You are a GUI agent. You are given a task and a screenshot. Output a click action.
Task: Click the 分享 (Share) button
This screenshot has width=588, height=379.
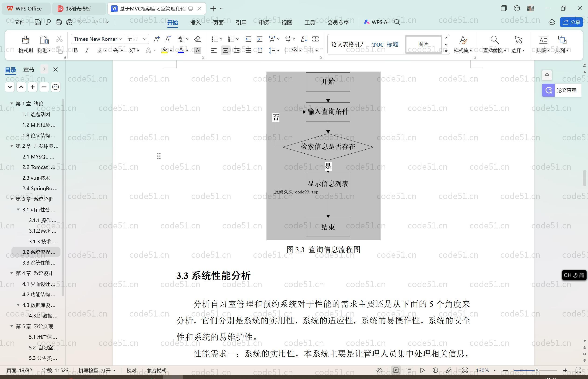point(571,22)
